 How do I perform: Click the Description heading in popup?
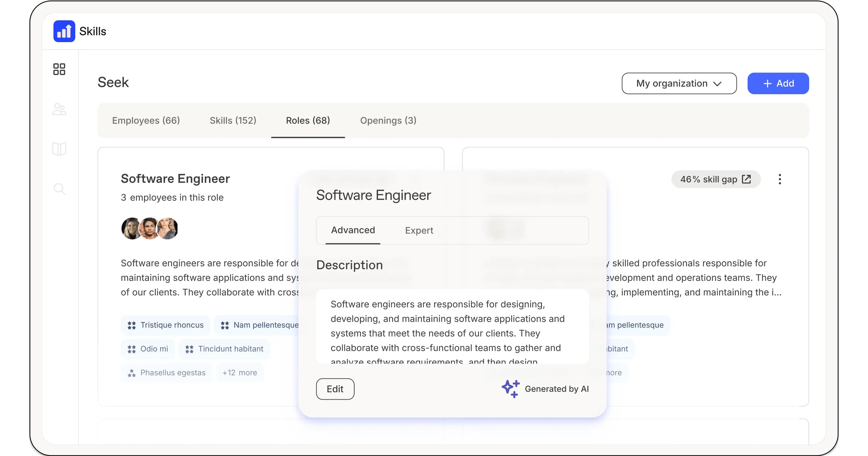[349, 265]
